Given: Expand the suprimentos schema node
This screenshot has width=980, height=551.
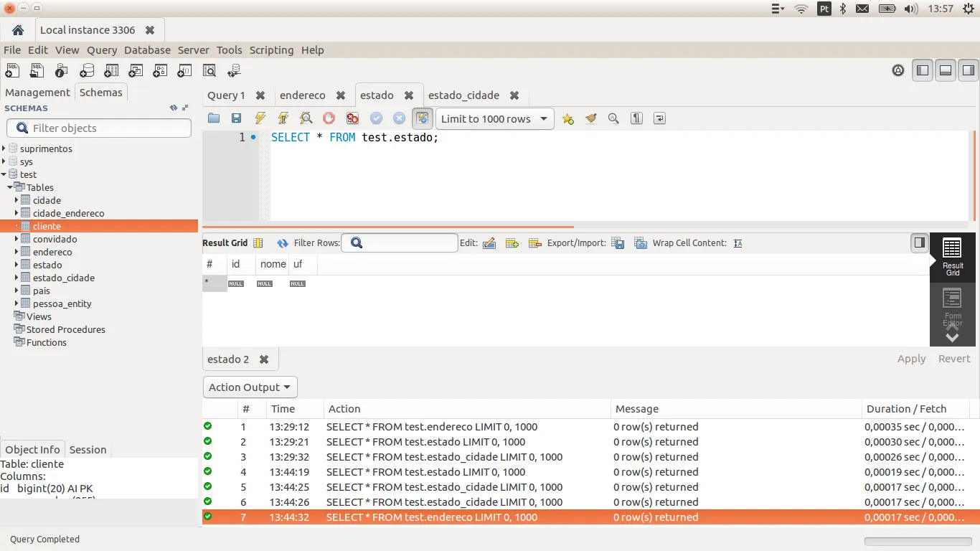Looking at the screenshot, I should 4,149.
